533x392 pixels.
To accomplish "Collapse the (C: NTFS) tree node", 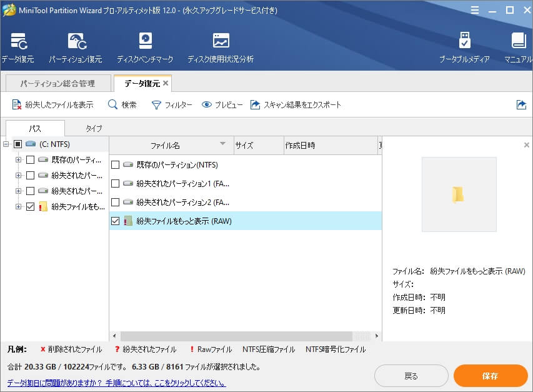I will pyautogui.click(x=6, y=144).
